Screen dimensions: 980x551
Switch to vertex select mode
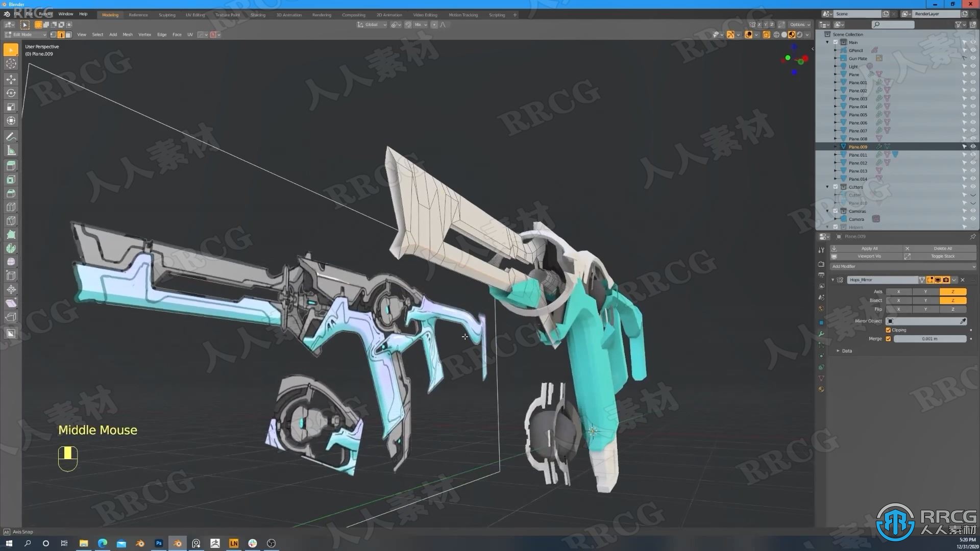[x=53, y=35]
